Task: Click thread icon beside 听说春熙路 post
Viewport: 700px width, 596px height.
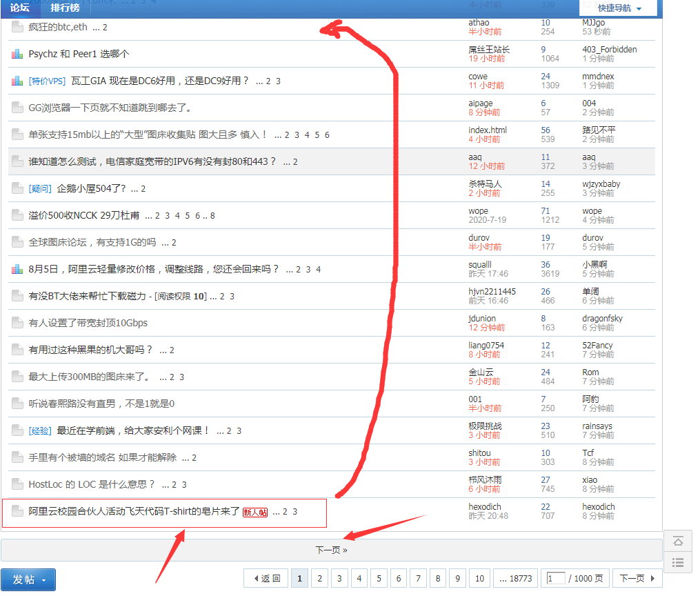Action: point(17,404)
